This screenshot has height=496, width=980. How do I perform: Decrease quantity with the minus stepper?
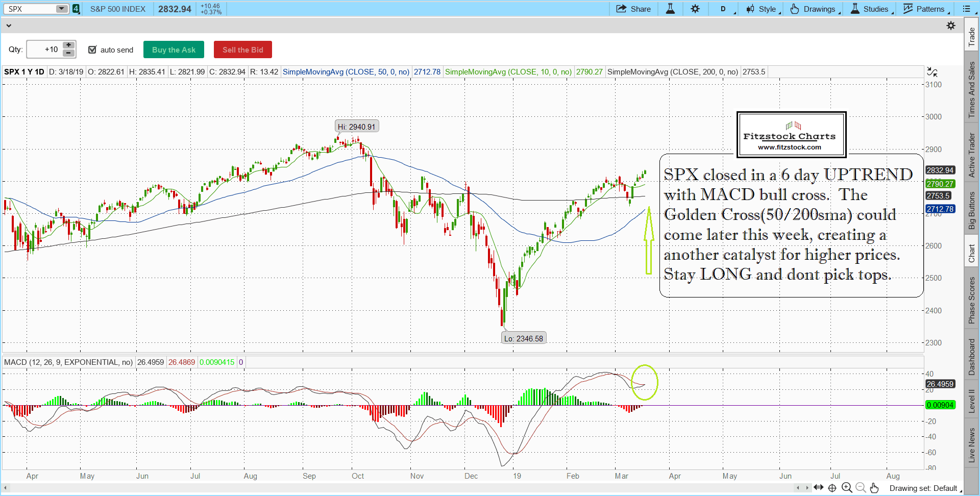point(68,53)
